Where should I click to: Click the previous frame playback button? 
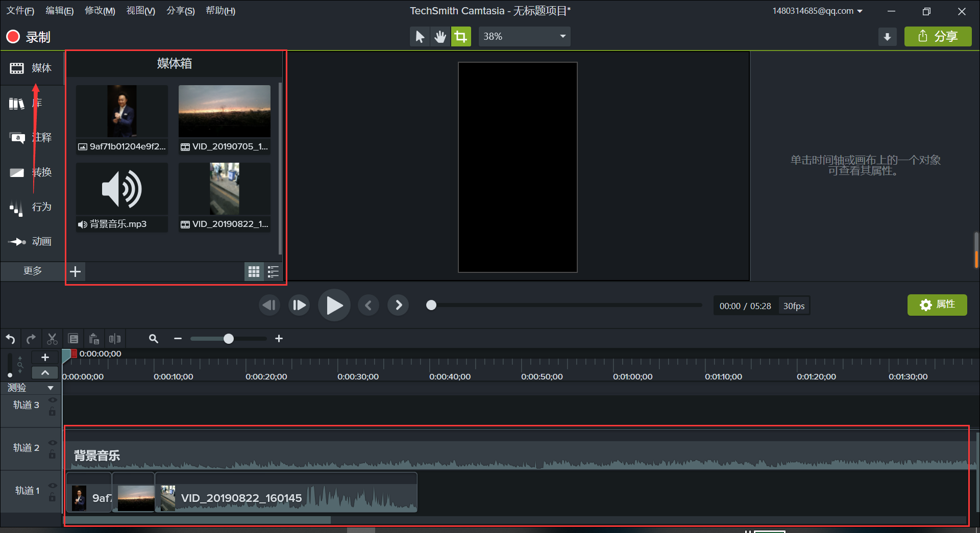pos(269,306)
